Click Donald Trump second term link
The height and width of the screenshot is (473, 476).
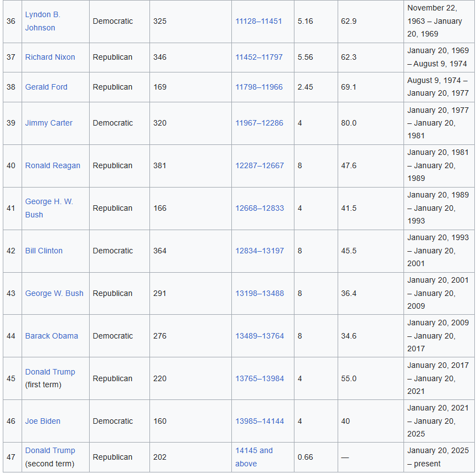click(50, 450)
